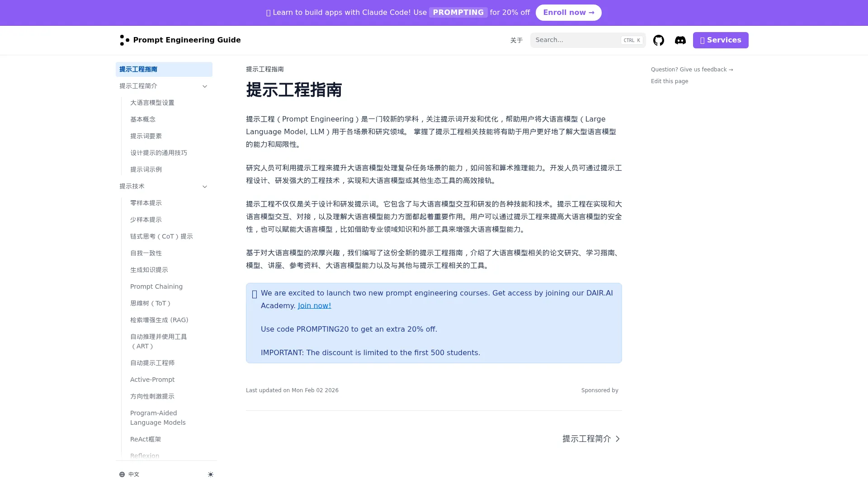This screenshot has height=488, width=868.
Task: Open Prompt Chaining page
Action: tap(169, 286)
